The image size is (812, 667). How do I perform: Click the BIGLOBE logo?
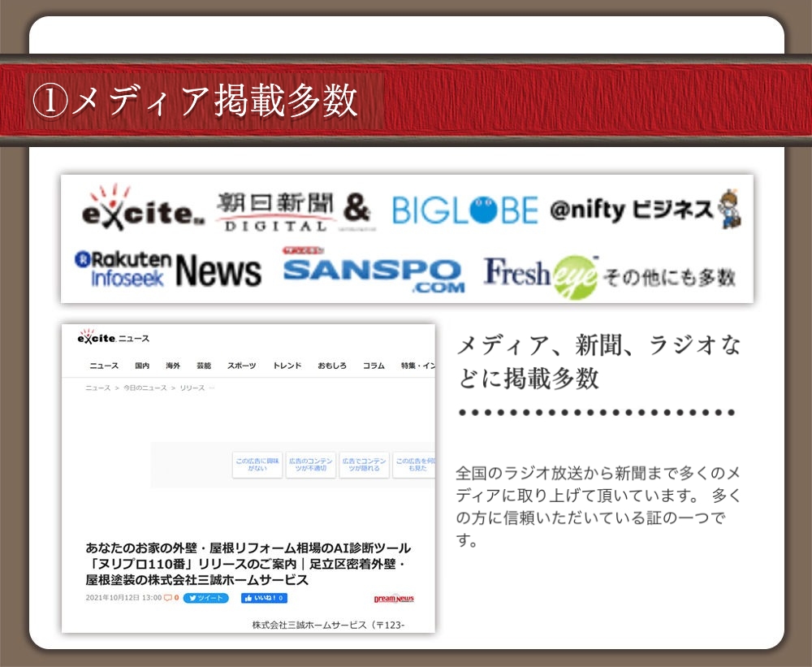[x=464, y=210]
